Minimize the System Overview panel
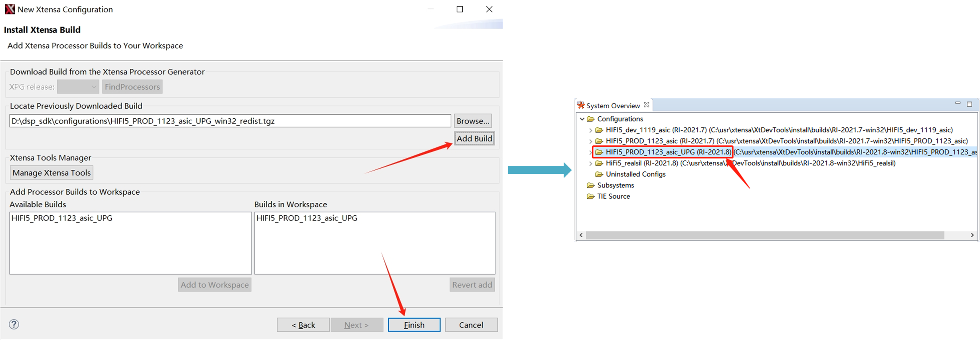This screenshot has width=980, height=340. pos(958,104)
